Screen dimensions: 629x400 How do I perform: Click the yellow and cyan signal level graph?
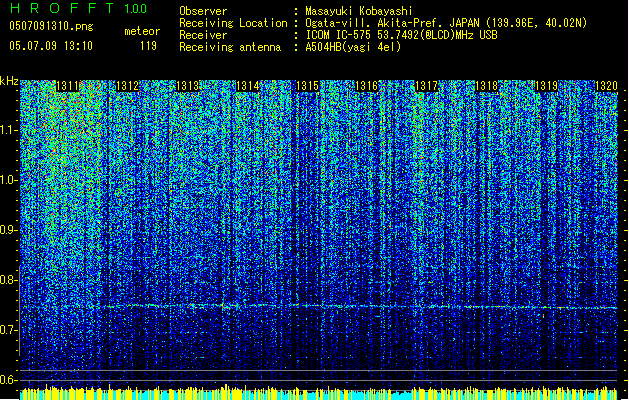(319, 392)
